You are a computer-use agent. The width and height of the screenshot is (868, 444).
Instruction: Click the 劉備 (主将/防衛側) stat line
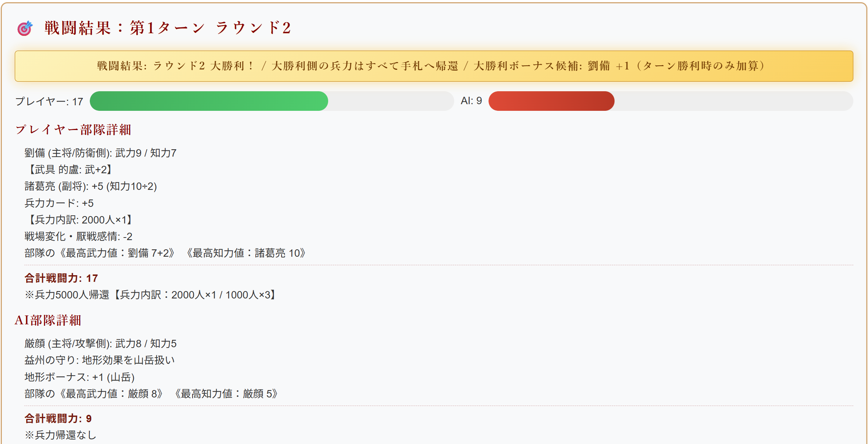pyautogui.click(x=101, y=153)
